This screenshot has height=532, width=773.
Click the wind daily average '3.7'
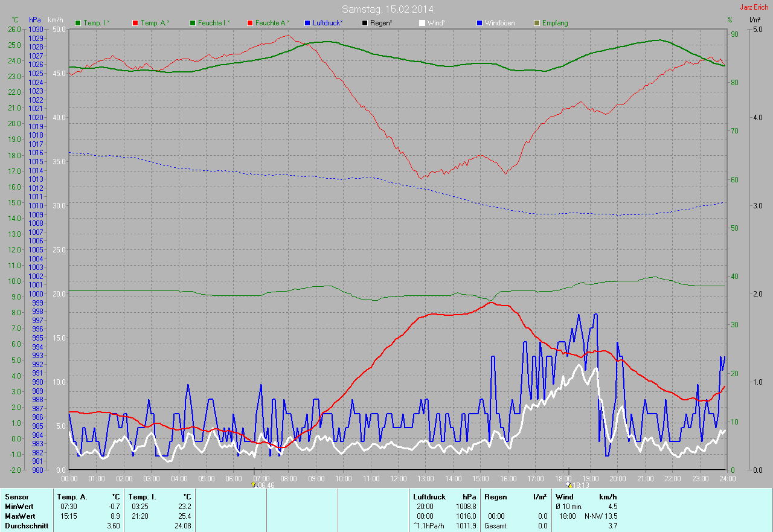pos(612,526)
